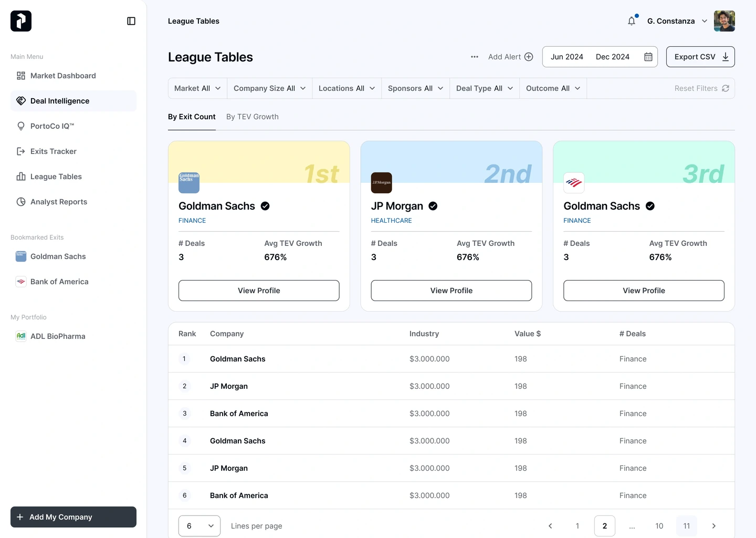Image resolution: width=756 pixels, height=538 pixels.
Task: Collapse the sidebar with panel icon
Action: [x=131, y=21]
